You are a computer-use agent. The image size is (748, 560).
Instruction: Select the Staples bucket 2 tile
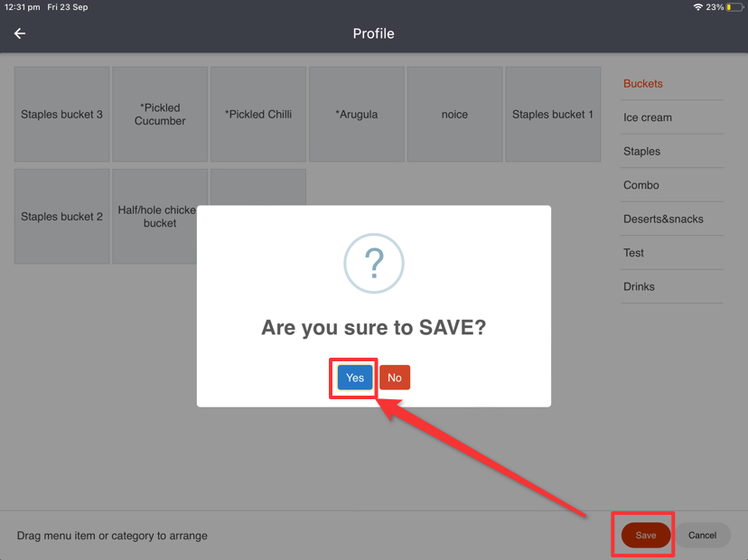61,217
